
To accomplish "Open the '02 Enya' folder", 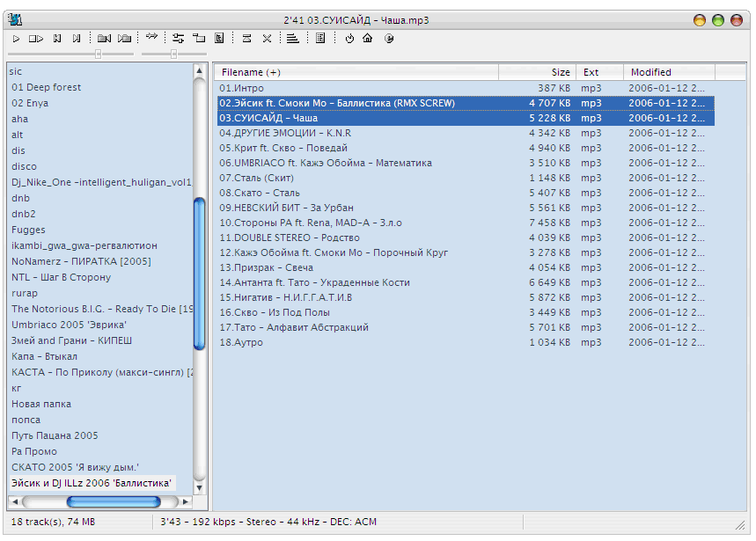I will pyautogui.click(x=30, y=103).
